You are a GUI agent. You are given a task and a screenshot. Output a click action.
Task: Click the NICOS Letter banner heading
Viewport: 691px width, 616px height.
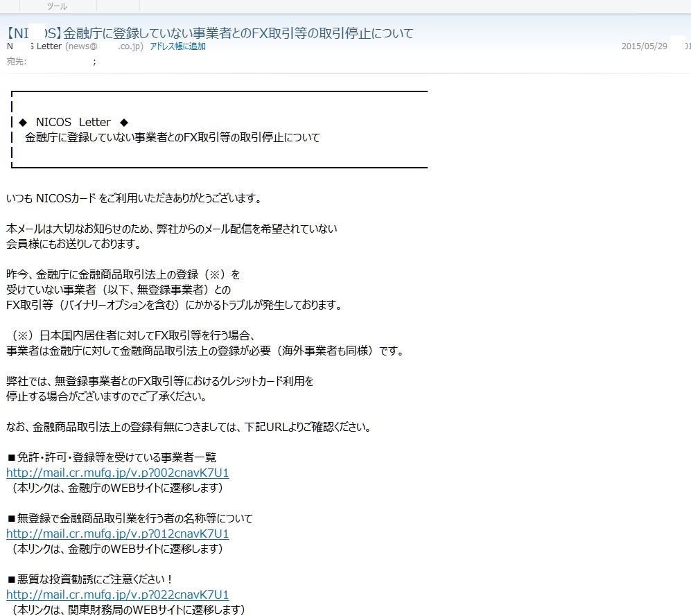pyautogui.click(x=73, y=122)
